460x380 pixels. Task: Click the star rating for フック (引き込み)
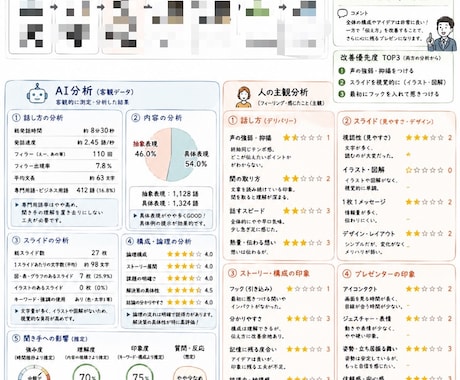coord(305,289)
